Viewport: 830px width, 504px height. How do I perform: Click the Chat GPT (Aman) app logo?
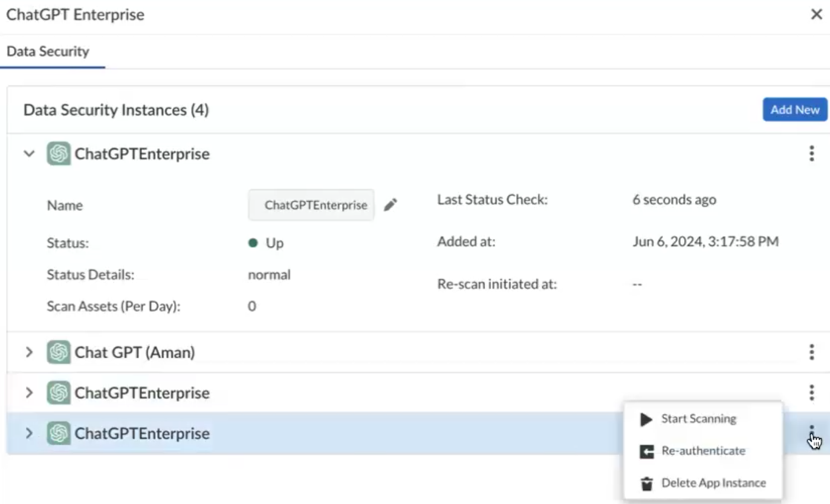coord(58,352)
